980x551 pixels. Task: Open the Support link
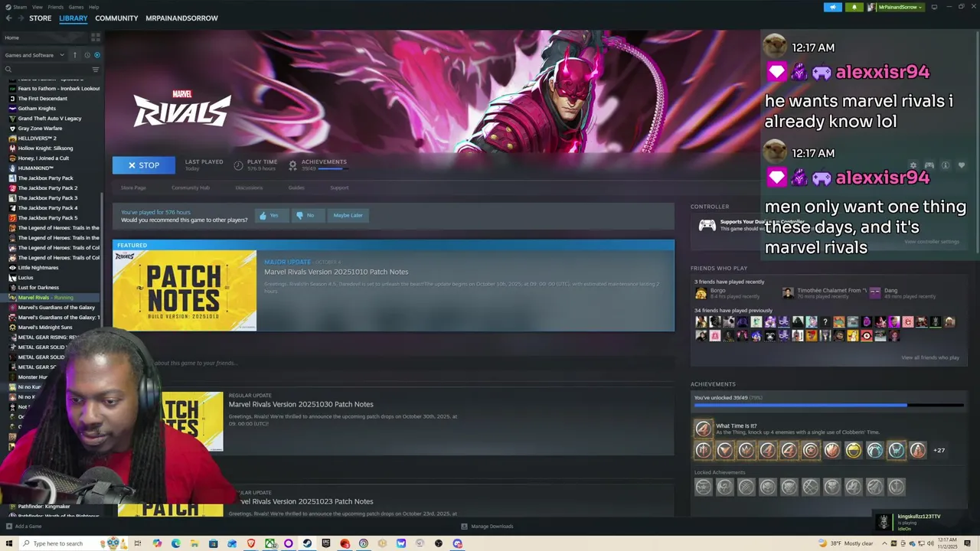[339, 187]
